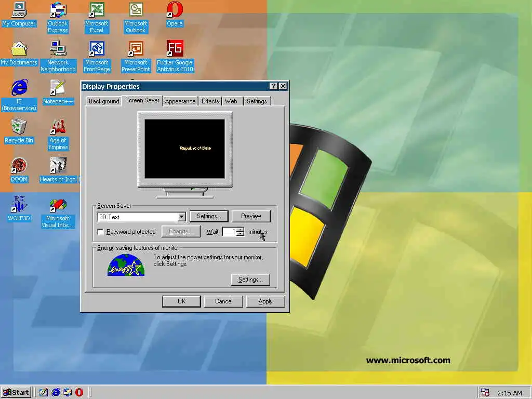The height and width of the screenshot is (399, 532).
Task: Confirm with the OK button
Action: pyautogui.click(x=181, y=301)
